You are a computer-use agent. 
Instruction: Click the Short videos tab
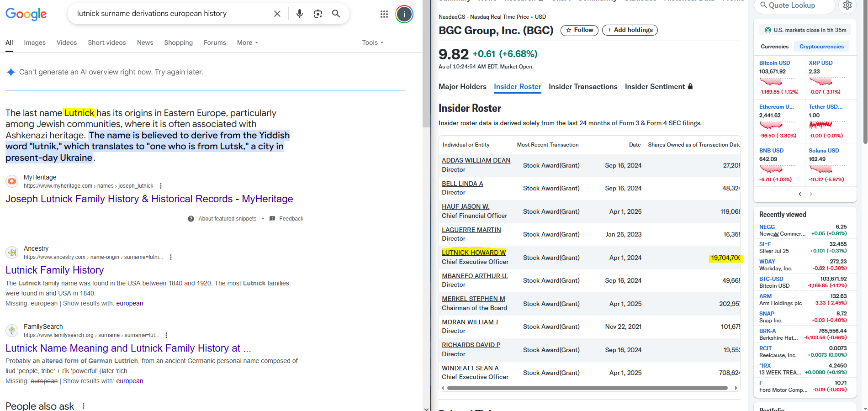[x=107, y=42]
